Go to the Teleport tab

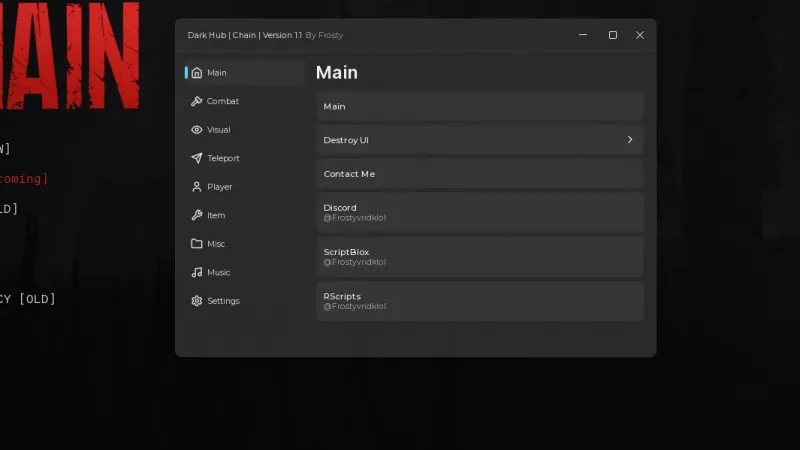click(x=223, y=158)
